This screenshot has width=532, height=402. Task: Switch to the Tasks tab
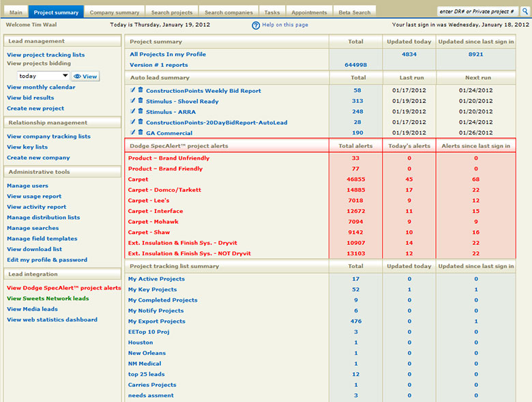pyautogui.click(x=272, y=12)
